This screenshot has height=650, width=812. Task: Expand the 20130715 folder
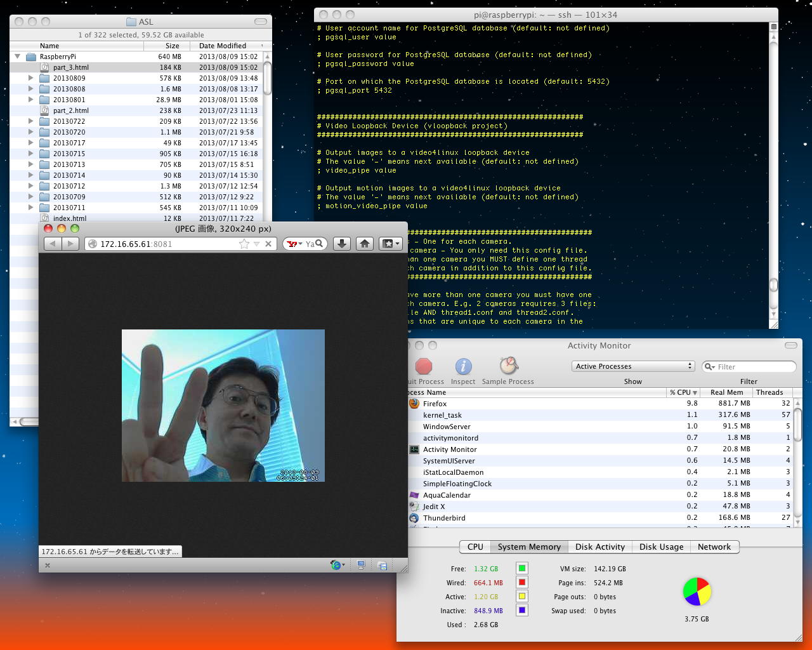(x=30, y=154)
